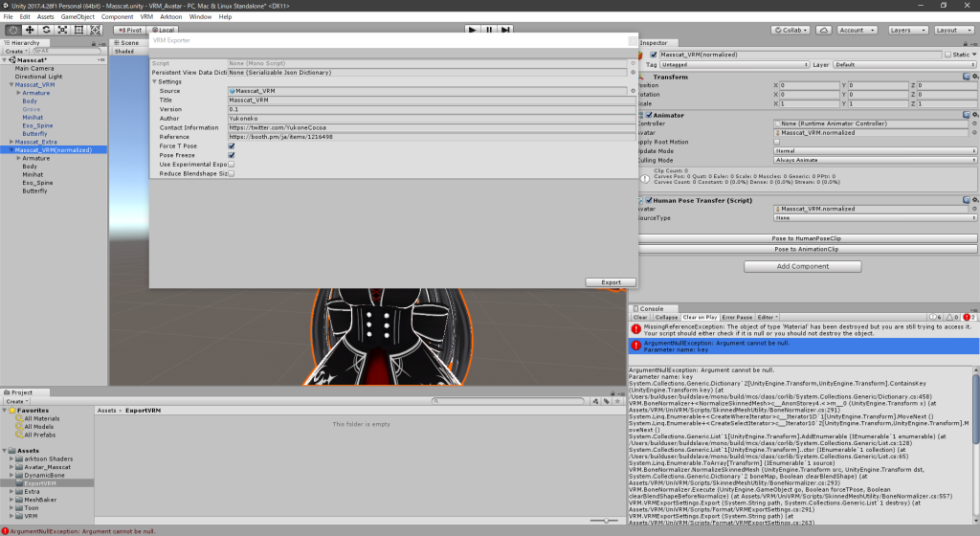Open Layers dropdown in toolbar

[907, 30]
